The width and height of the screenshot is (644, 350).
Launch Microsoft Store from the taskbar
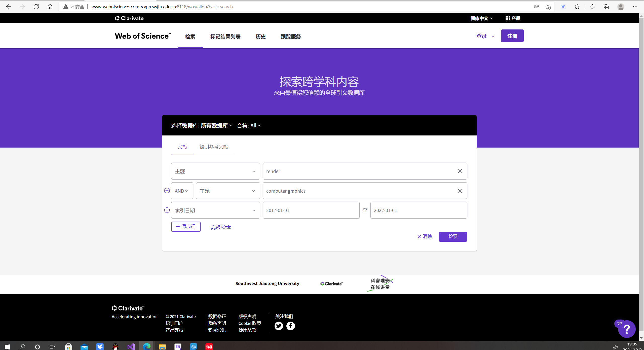(x=68, y=346)
